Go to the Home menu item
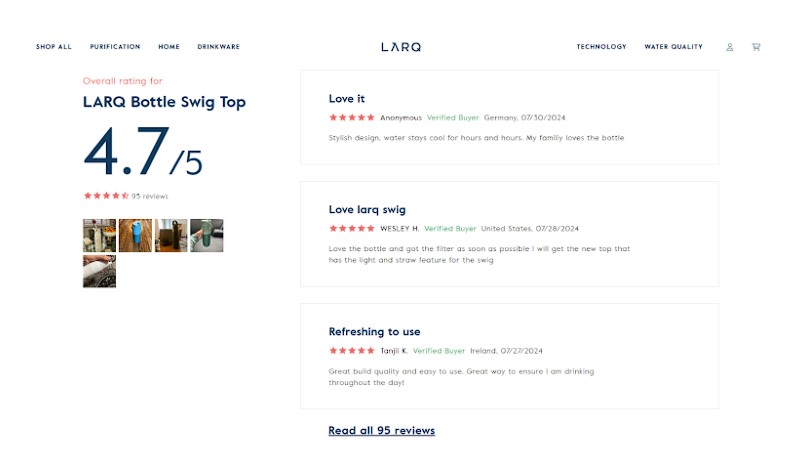The image size is (790, 475). click(169, 47)
